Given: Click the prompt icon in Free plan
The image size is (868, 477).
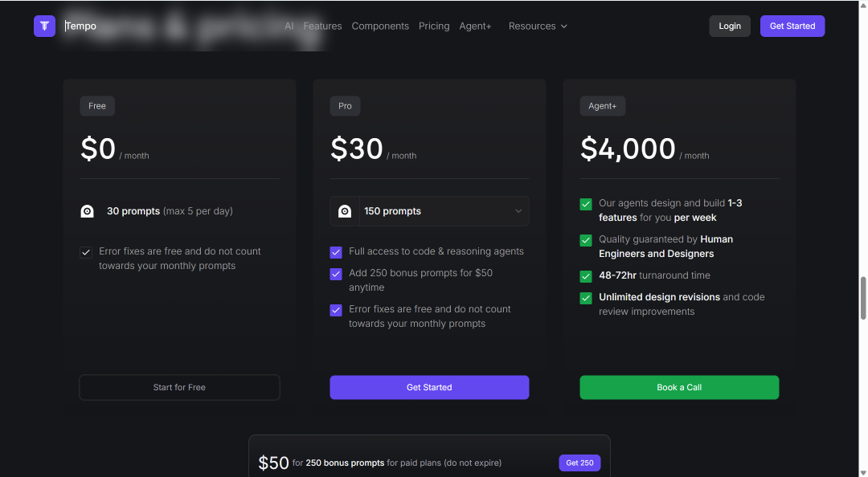Looking at the screenshot, I should point(87,211).
